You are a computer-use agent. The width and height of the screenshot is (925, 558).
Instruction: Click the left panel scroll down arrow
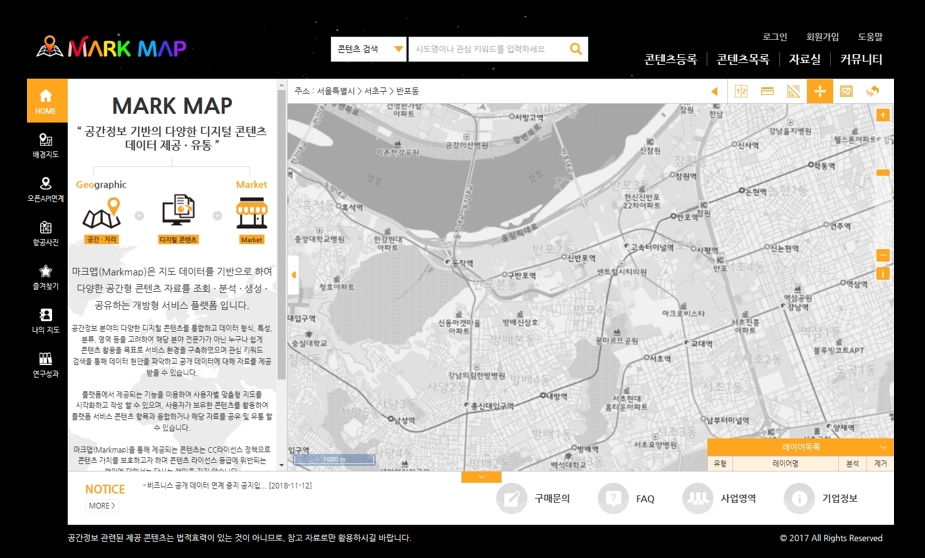(281, 465)
